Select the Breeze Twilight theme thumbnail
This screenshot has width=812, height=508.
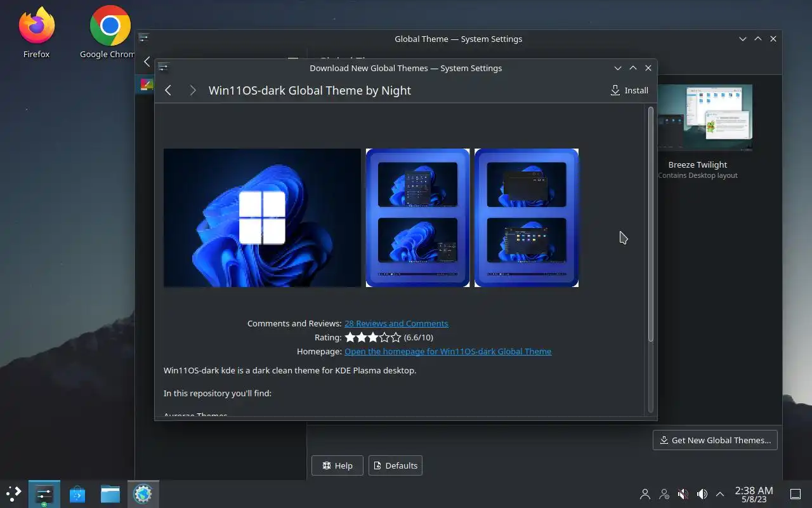pos(704,117)
